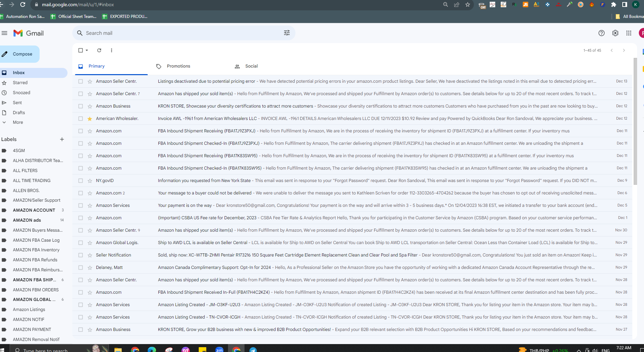Select the Listings deactivated email checkbox

[80, 81]
